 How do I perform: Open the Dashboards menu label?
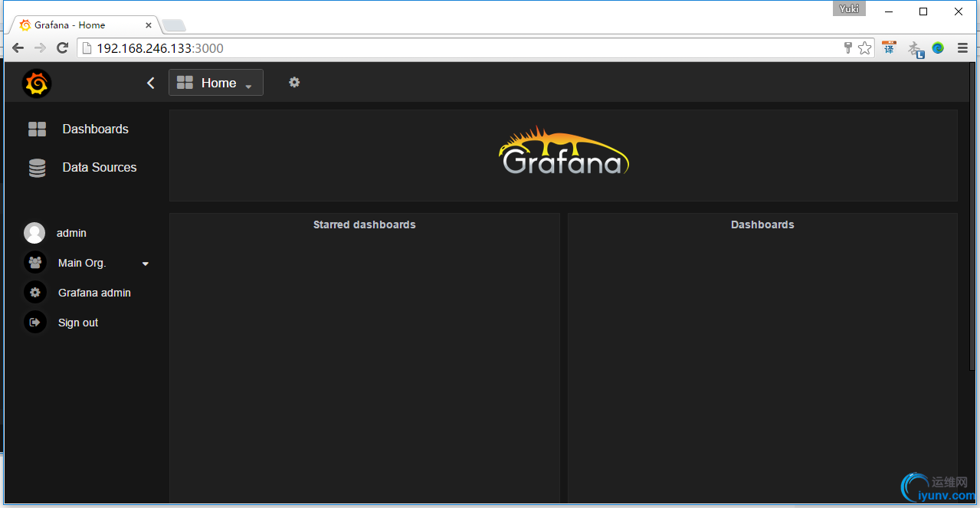click(96, 129)
